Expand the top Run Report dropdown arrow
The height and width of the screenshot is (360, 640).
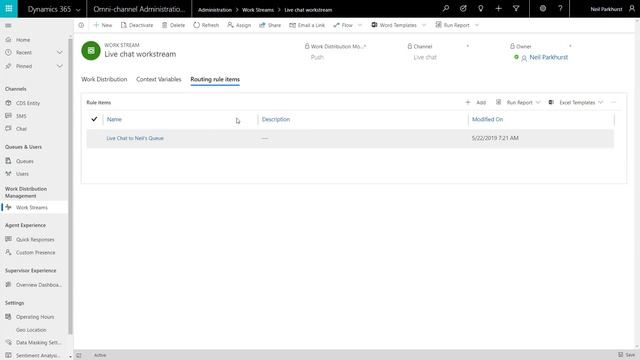tap(477, 25)
